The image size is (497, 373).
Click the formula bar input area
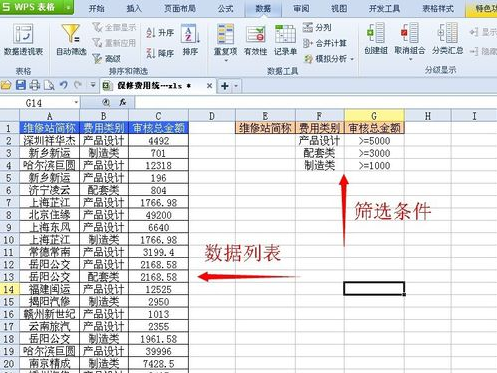click(x=315, y=102)
